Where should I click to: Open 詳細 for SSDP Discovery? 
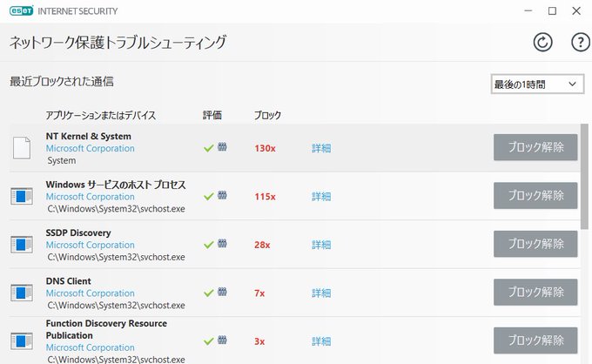click(321, 245)
